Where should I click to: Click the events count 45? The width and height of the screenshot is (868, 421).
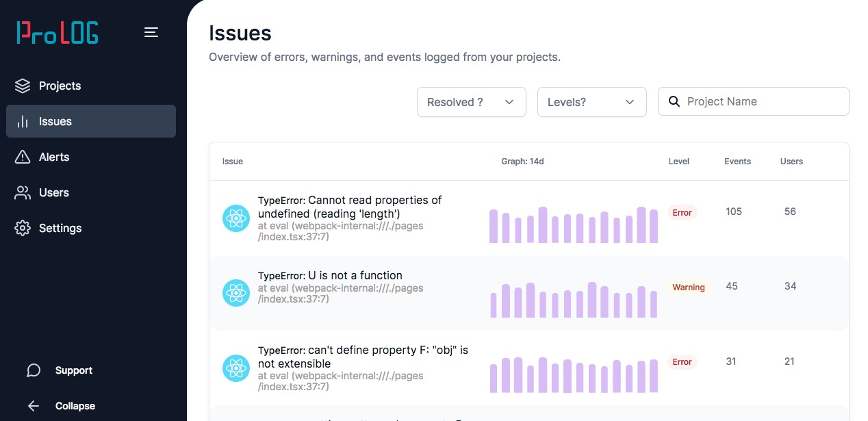pyautogui.click(x=732, y=286)
